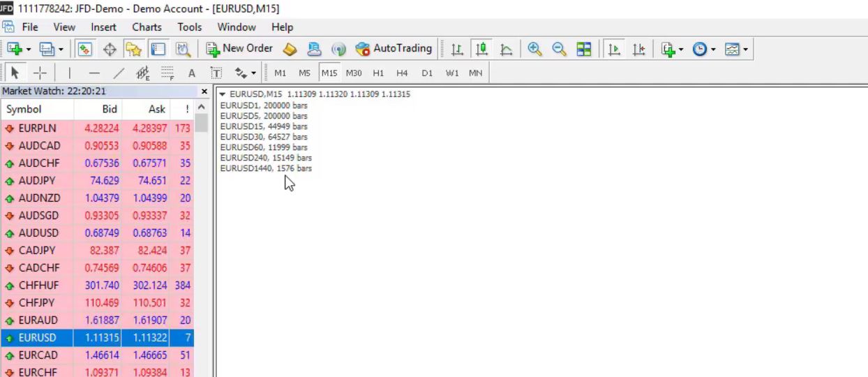Select the Cursor arrow tool
Screen dimensions: 868x377
[x=15, y=73]
